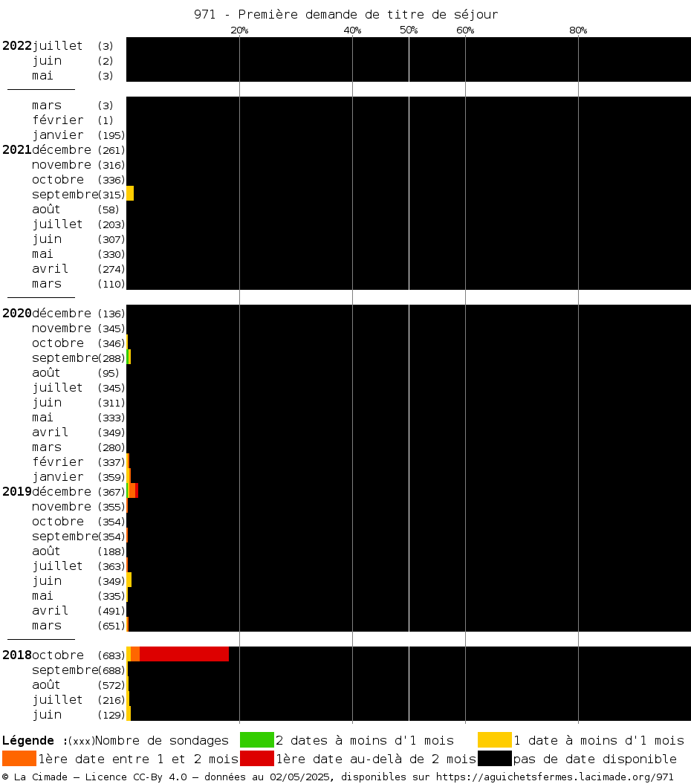The image size is (691, 784).
Task: Click the 'août (58)' row label
Action: pyautogui.click(x=76, y=209)
